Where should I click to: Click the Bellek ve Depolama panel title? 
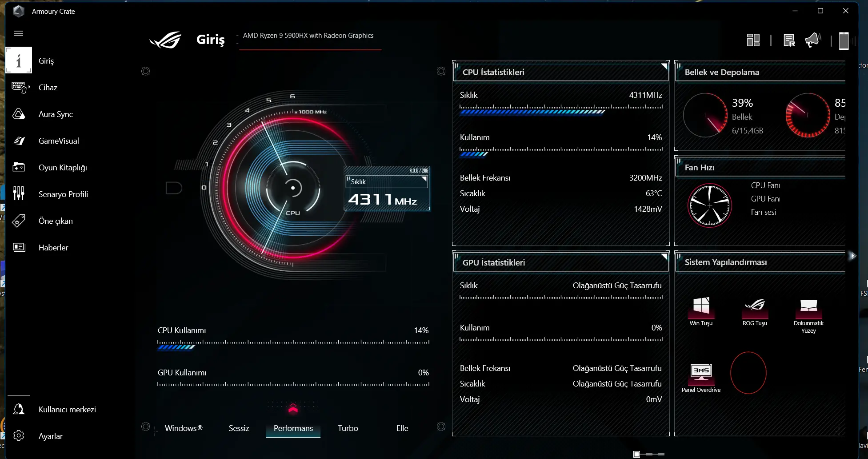point(722,72)
